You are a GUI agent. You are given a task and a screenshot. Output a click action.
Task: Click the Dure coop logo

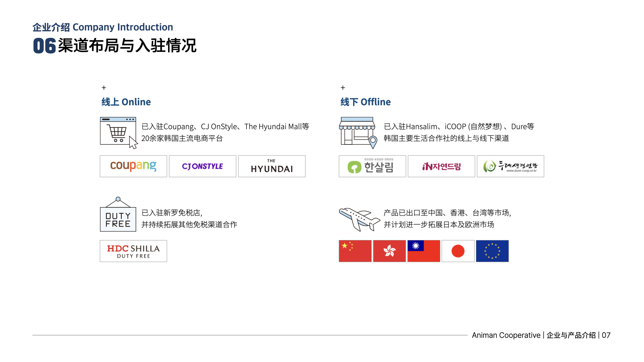510,166
